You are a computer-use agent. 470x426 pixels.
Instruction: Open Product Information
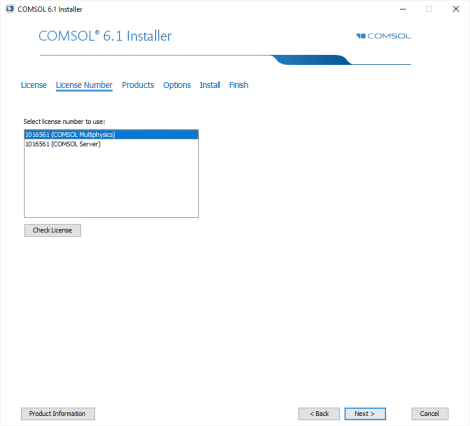click(x=58, y=414)
